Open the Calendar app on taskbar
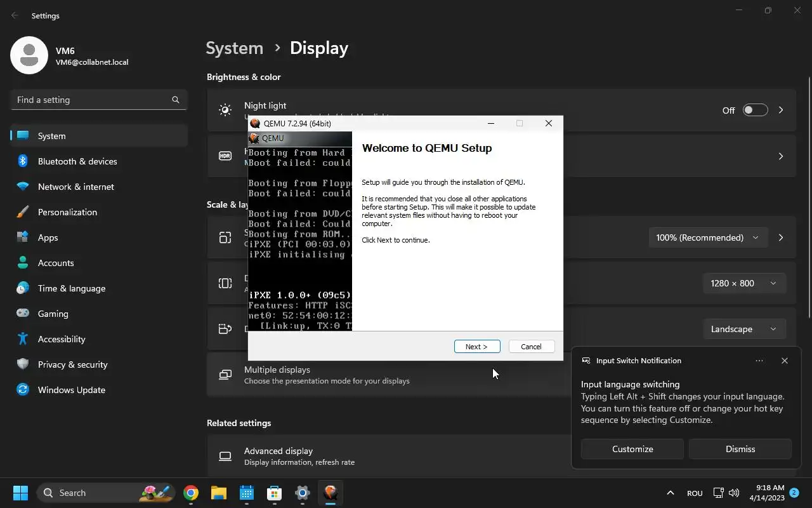The height and width of the screenshot is (508, 812). (247, 493)
